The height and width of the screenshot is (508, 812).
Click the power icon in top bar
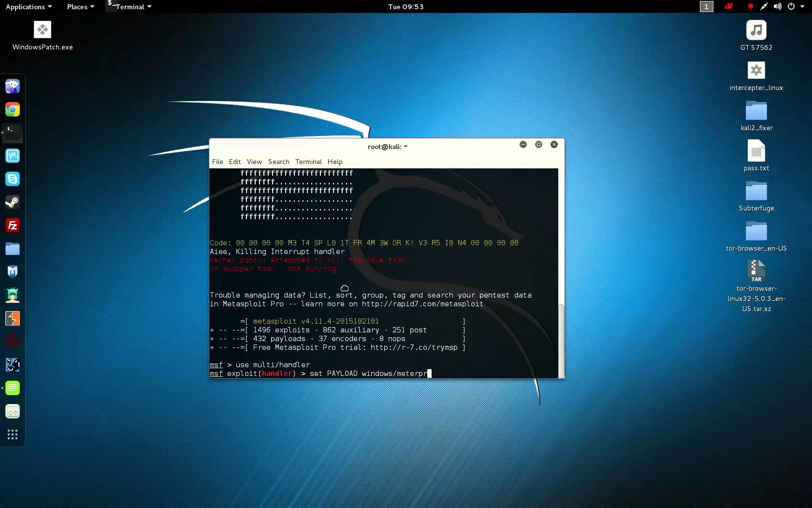pos(791,6)
